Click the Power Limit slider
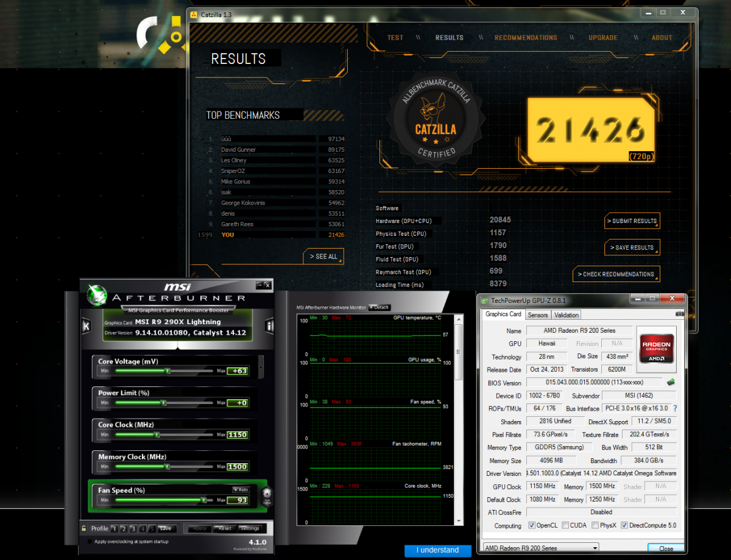 coord(164,403)
